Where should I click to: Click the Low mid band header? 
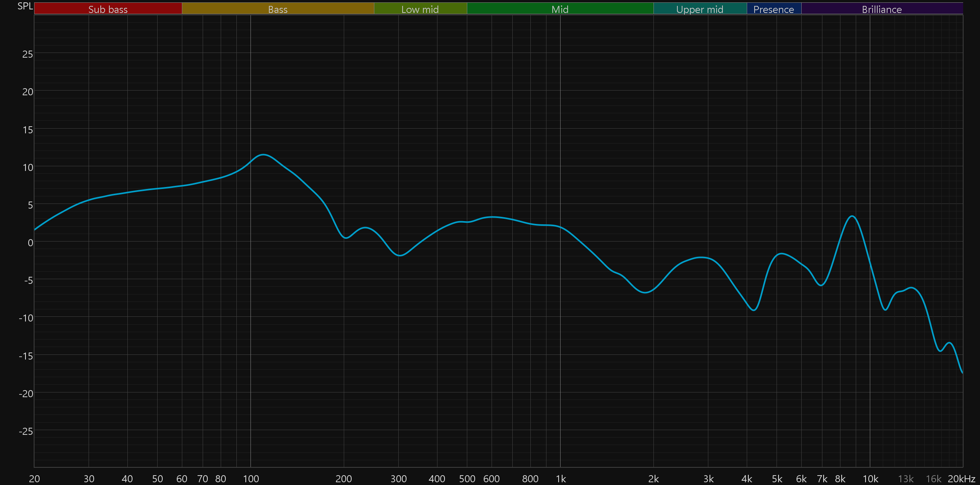click(x=420, y=9)
